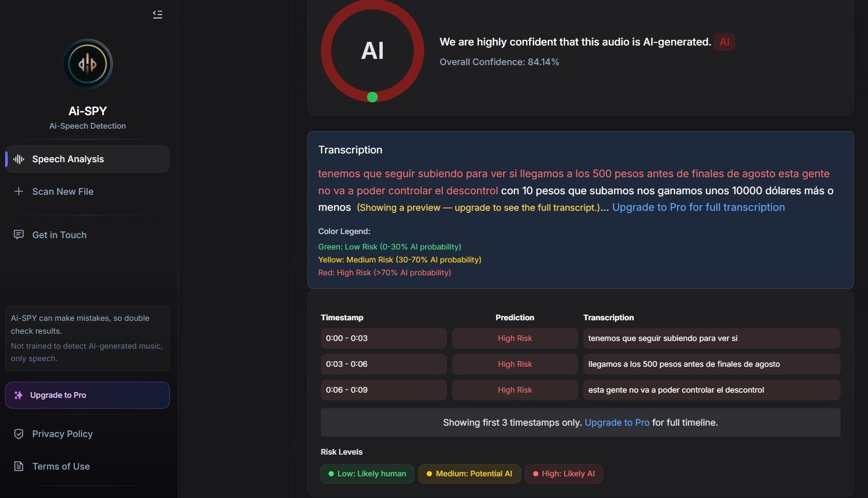Click the Ai-SPY app title text
868x498 pixels.
click(87, 111)
